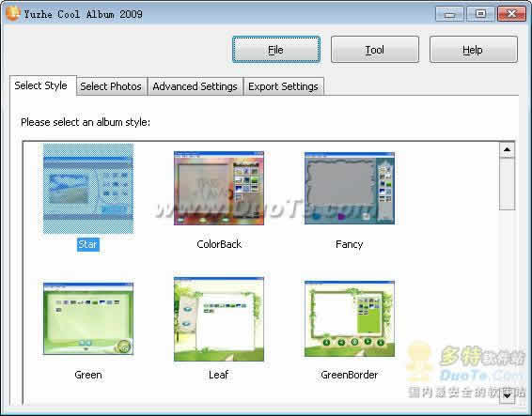Choose the Leaf album style thumbnail

[x=219, y=318]
